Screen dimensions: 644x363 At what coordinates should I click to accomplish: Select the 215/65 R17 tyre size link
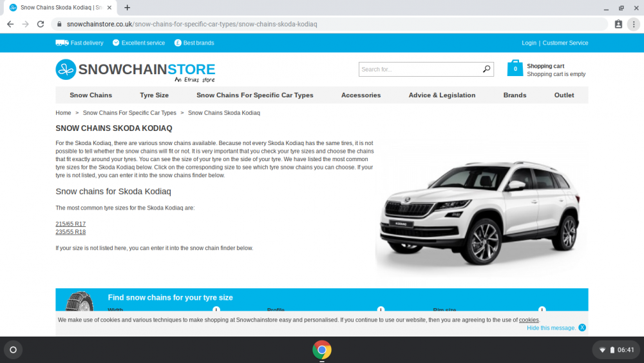(x=71, y=224)
